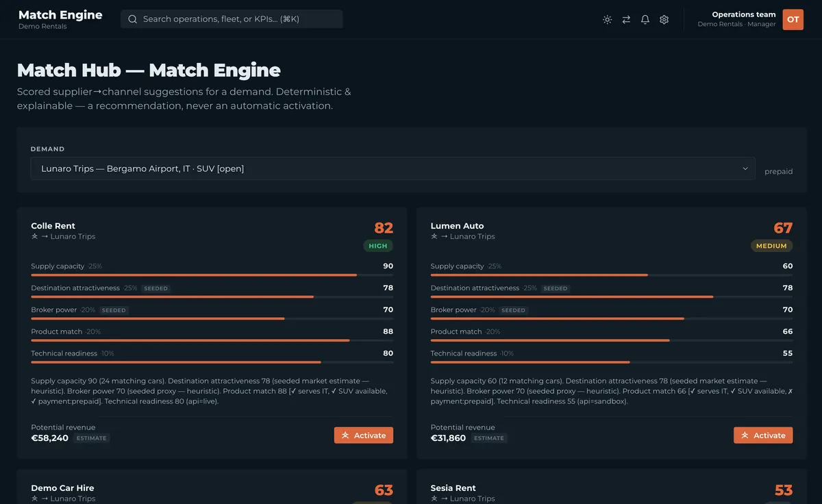Click the Demo Car Hire card title
Viewport: 822px width, 504px height.
click(x=62, y=488)
